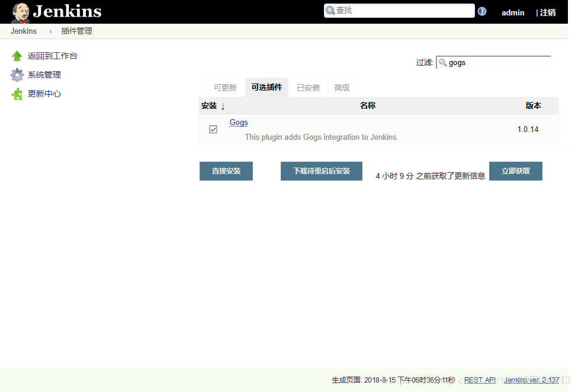
Task: Switch to the 可更新 tab
Action: 225,88
